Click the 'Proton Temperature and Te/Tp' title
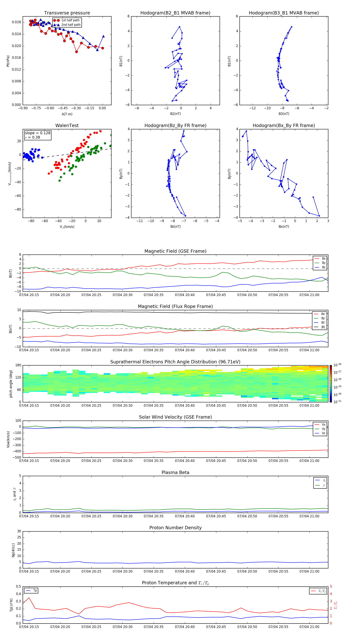The width and height of the screenshot is (351, 644). pyautogui.click(x=175, y=583)
